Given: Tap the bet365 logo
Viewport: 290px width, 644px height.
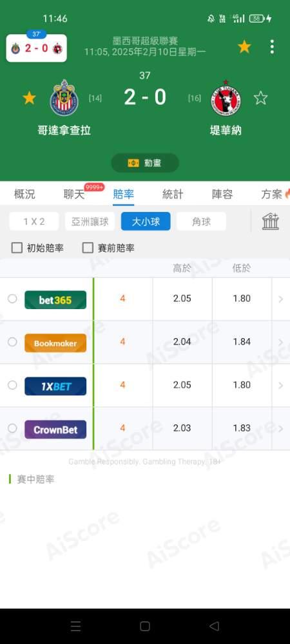Looking at the screenshot, I should (55, 300).
